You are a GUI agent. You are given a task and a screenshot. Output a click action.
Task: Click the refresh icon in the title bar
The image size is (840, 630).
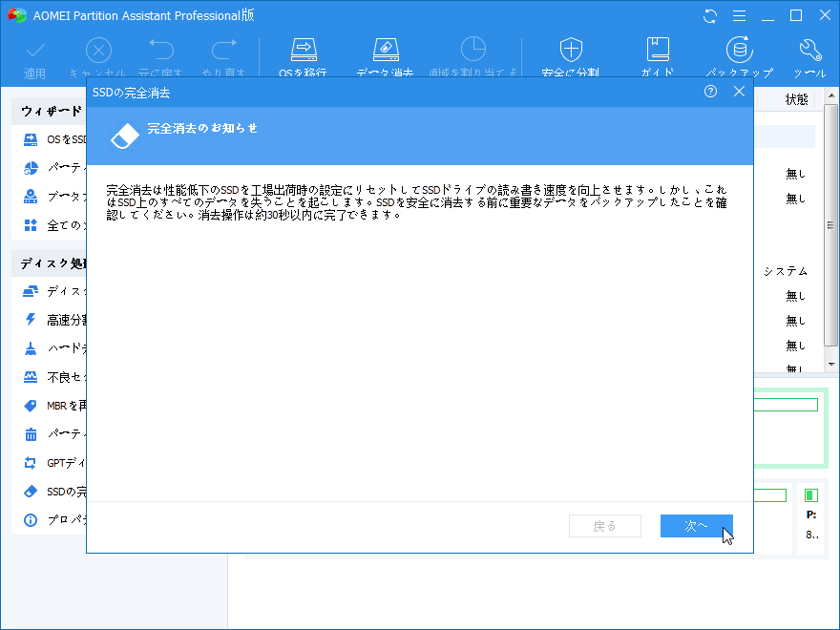[710, 16]
